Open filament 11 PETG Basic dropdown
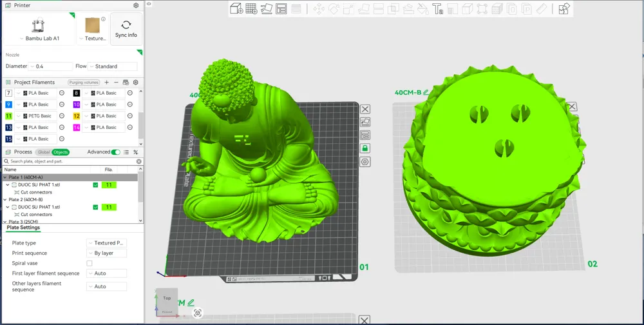 click(x=36, y=116)
